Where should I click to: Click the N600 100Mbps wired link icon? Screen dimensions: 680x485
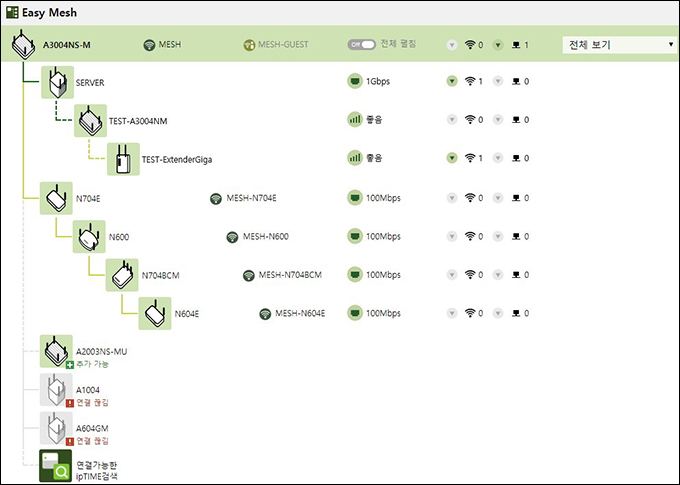355,236
